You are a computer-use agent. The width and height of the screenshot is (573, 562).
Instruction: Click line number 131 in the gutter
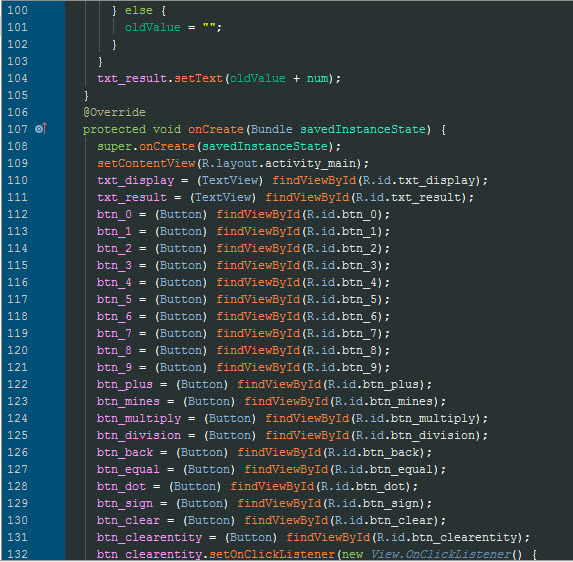tap(18, 537)
